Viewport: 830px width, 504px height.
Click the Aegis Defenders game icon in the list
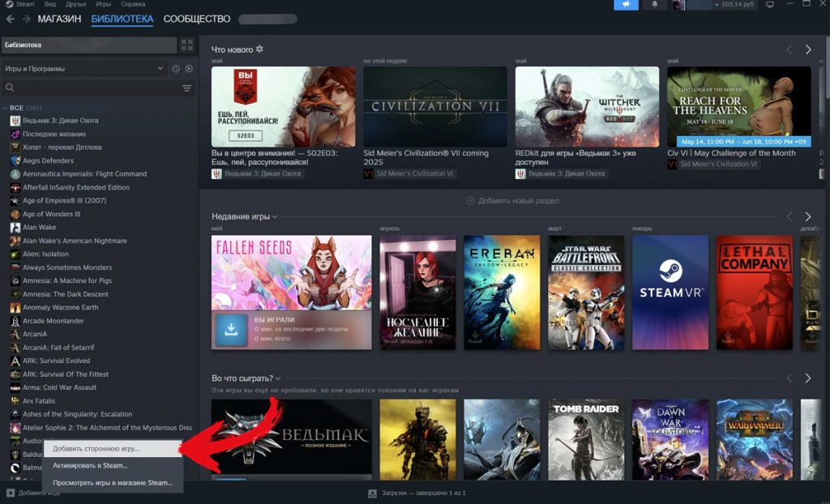coord(15,160)
